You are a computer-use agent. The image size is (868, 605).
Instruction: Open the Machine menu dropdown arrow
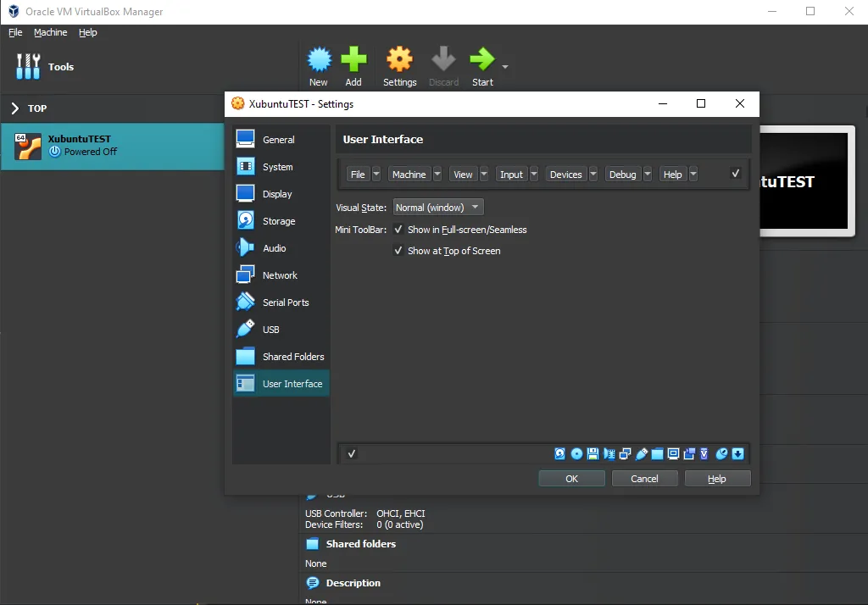tap(439, 174)
